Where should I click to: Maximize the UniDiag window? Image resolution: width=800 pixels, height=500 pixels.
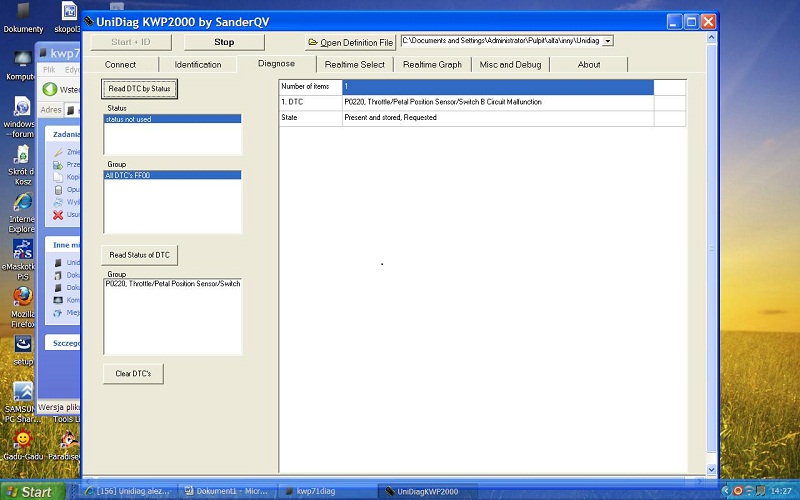click(691, 22)
